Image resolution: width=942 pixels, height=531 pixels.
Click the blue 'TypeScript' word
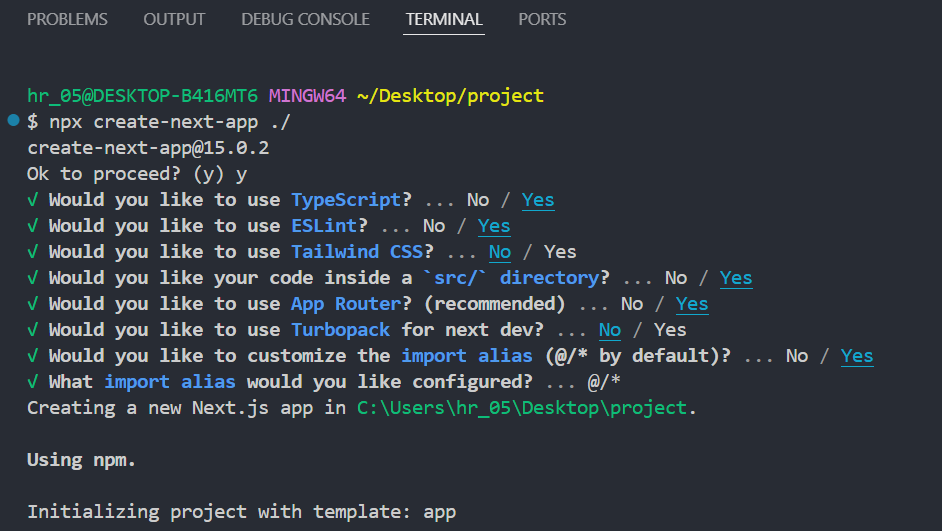pyautogui.click(x=346, y=200)
